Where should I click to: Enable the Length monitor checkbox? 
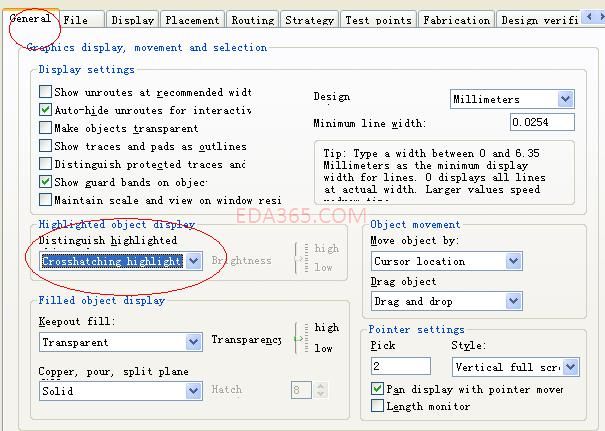click(377, 406)
